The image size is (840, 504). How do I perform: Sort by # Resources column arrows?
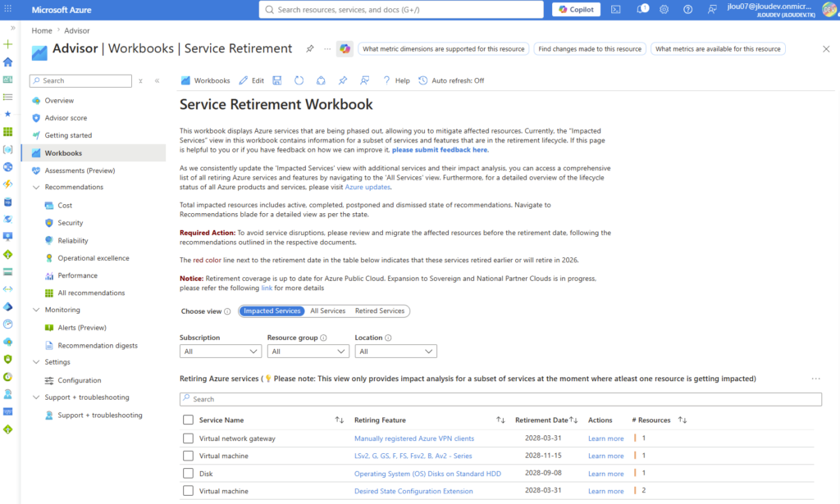click(682, 420)
